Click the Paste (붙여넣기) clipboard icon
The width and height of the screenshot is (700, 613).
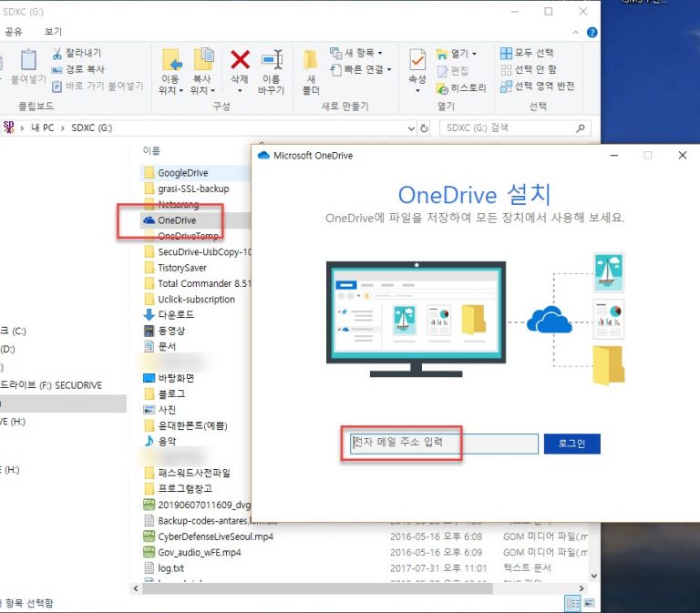click(28, 60)
